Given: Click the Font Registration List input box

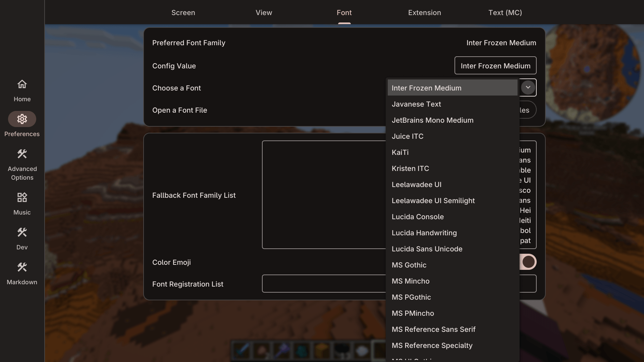Looking at the screenshot, I should (x=324, y=284).
